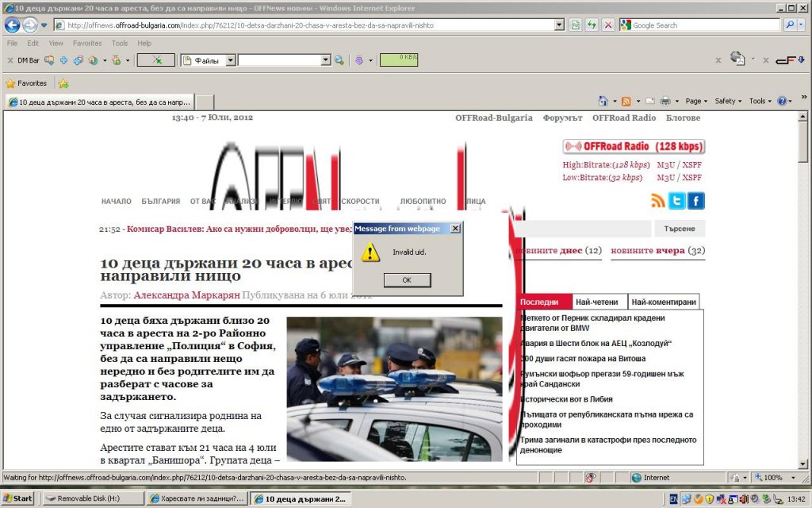Click the OFFRoad Radio 128 kbps banner
812x508 pixels.
coord(634,146)
